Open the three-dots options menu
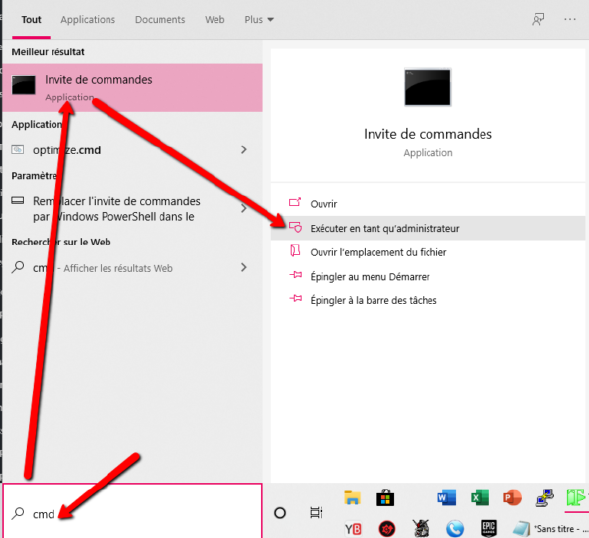This screenshot has height=538, width=589. pos(569,19)
